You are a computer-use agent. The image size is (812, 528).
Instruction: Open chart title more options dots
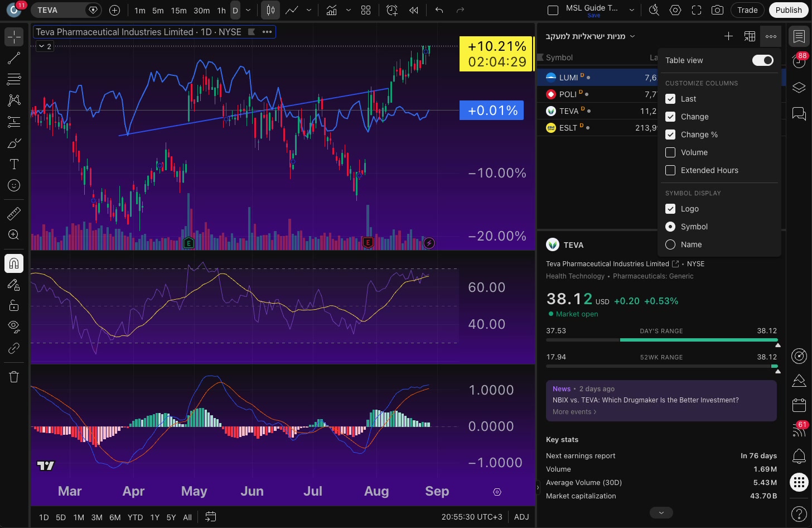coord(267,32)
